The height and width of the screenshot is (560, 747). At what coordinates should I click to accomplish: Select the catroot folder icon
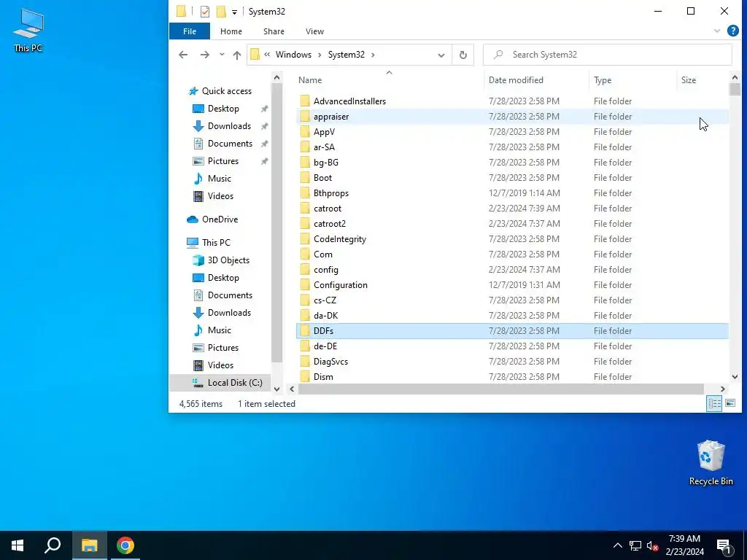point(305,209)
